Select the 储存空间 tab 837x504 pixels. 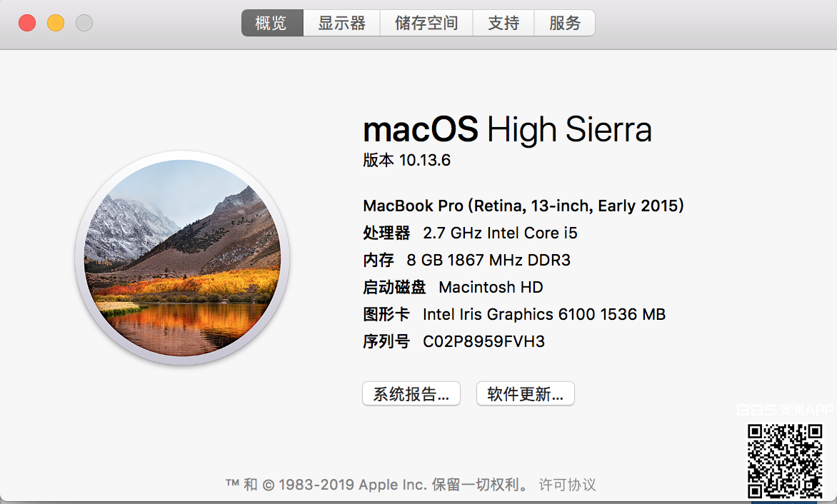[426, 23]
